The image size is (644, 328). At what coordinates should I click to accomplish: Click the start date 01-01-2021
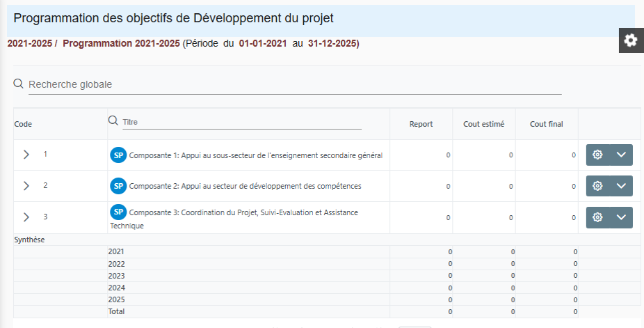[263, 44]
